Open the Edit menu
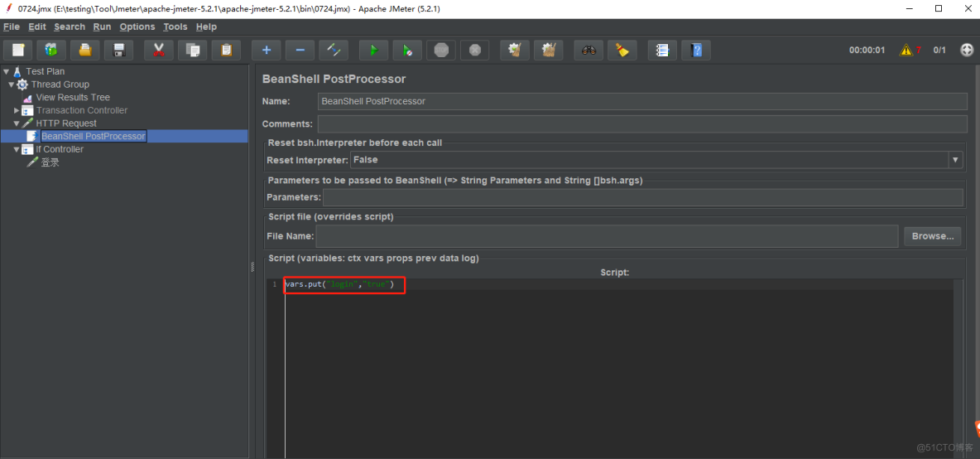 [37, 27]
